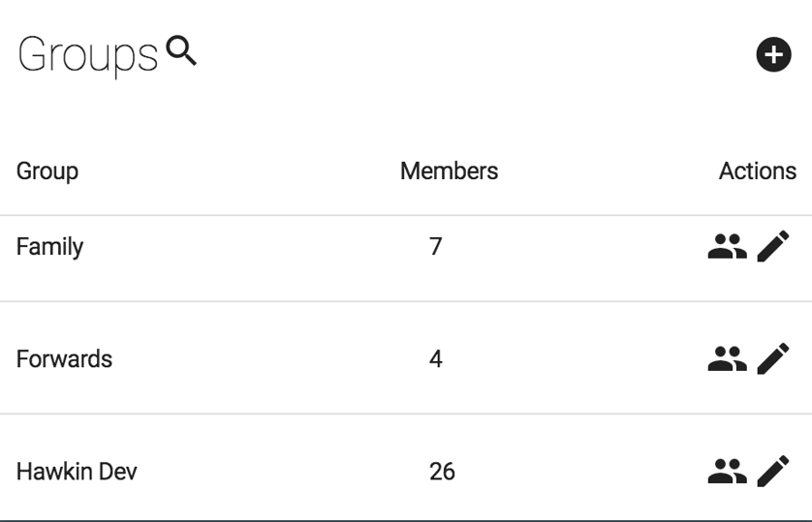Click the Forwards member count of 4

(x=436, y=359)
